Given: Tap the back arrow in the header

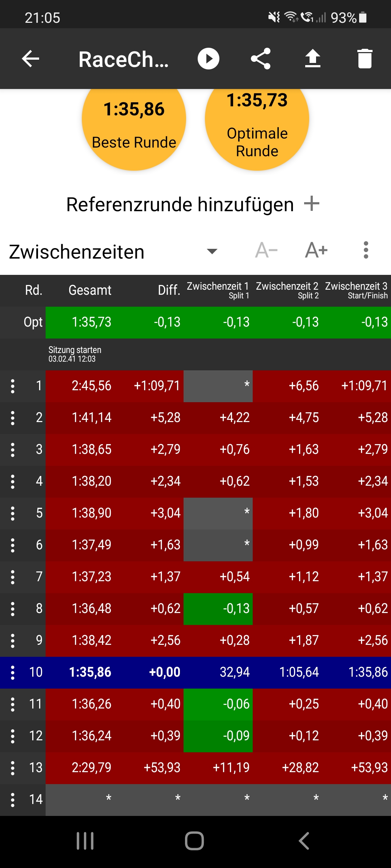Looking at the screenshot, I should tap(30, 59).
